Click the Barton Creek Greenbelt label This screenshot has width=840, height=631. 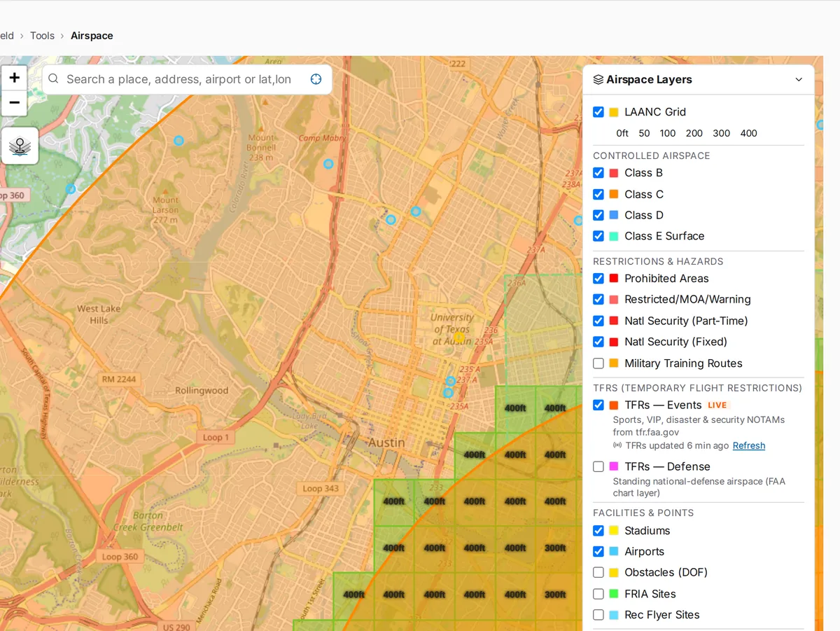[147, 522]
